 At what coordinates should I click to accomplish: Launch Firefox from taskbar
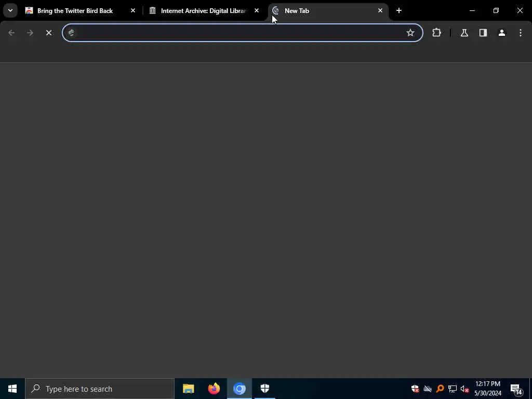[x=214, y=389]
